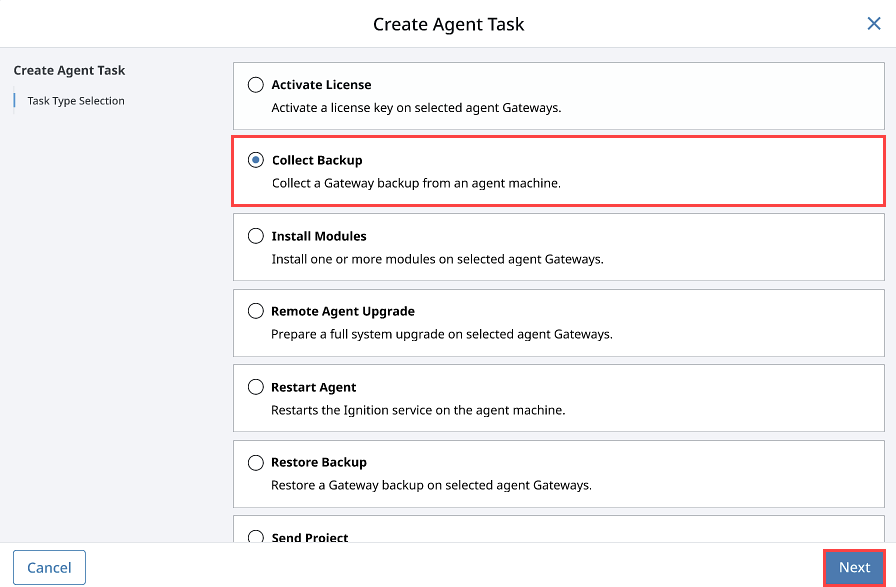Select the Collect Backup radio button

[255, 160]
